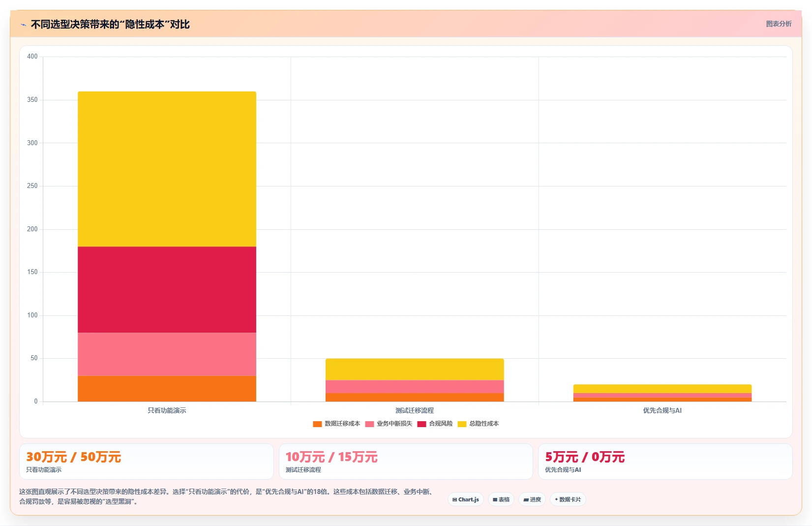Toggle 业务中断损失 legend item
This screenshot has height=526, width=812.
(389, 424)
